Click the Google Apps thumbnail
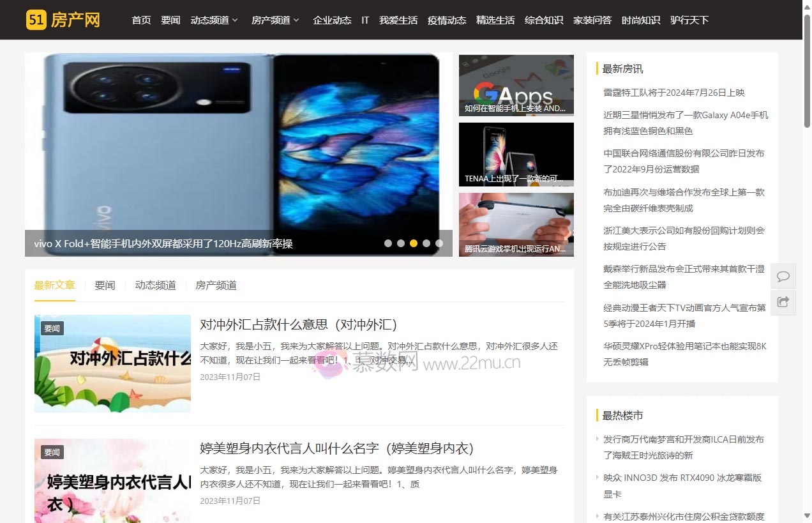The width and height of the screenshot is (812, 523). pyautogui.click(x=516, y=85)
